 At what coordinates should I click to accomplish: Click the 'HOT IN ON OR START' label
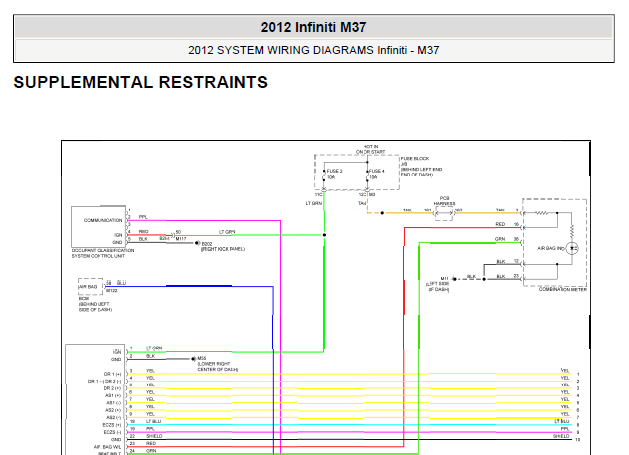coord(371,149)
